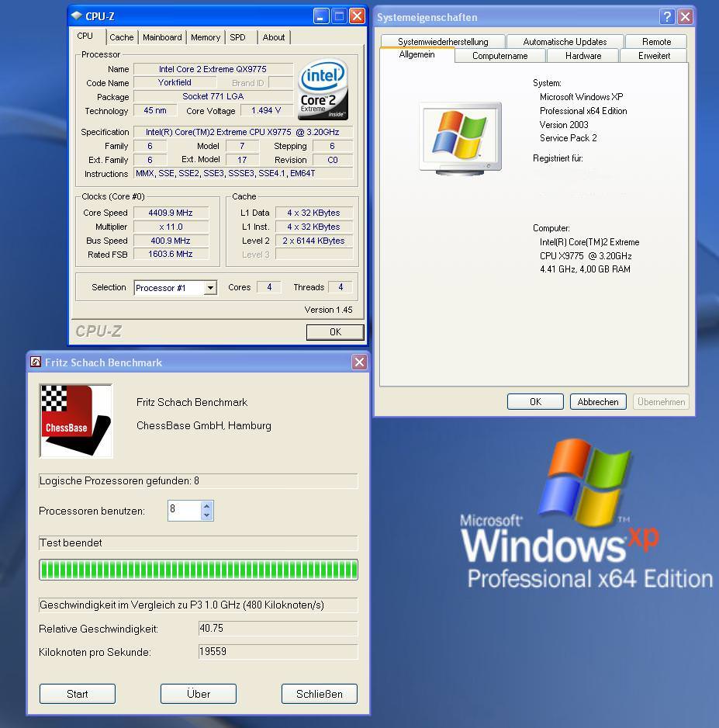719x728 pixels.
Task: Close the Fritz Schach Benchmark window
Action: click(359, 362)
